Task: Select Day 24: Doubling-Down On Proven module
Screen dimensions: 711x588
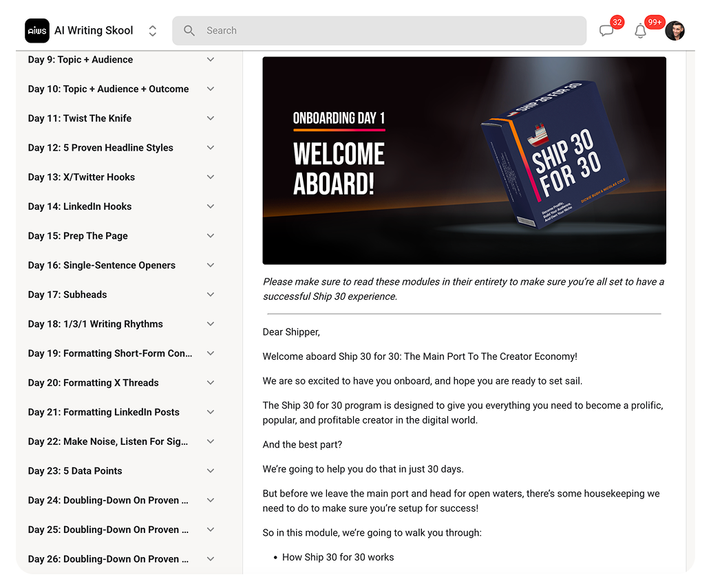Action: (108, 500)
